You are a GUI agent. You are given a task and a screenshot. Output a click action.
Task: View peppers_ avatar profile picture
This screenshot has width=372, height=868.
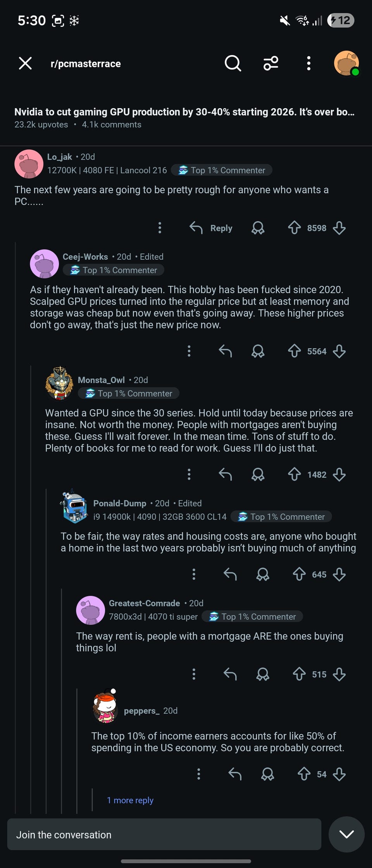pyautogui.click(x=105, y=708)
